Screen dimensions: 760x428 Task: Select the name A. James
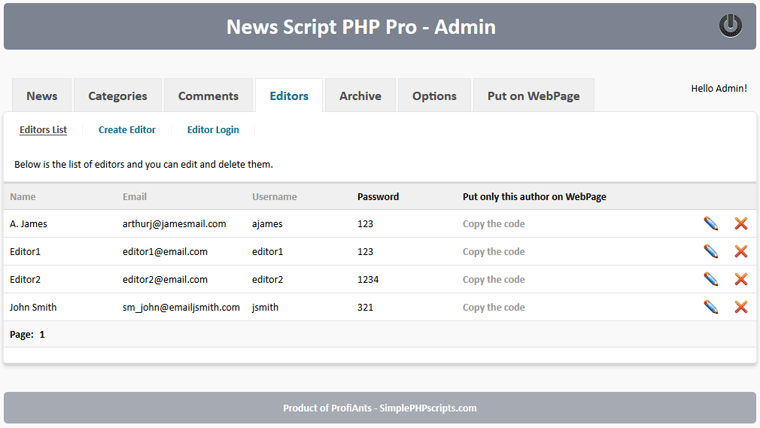[x=28, y=223]
